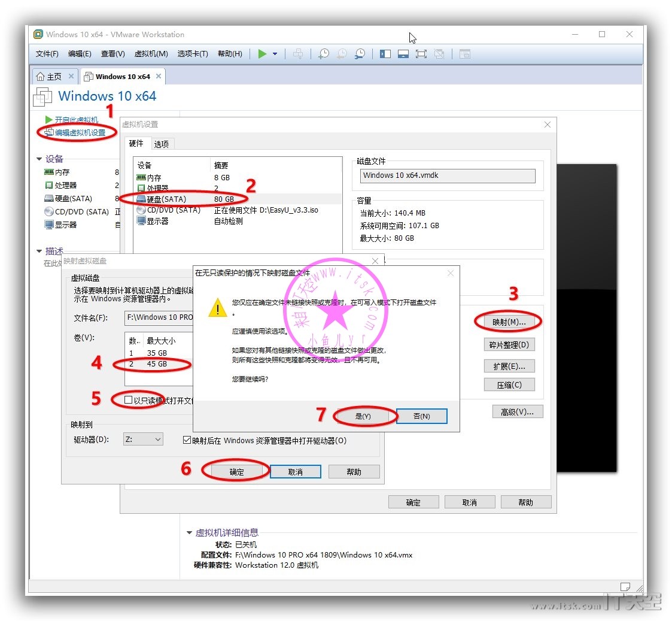
Task: Open the 虚拟机(M) menu
Action: click(151, 54)
